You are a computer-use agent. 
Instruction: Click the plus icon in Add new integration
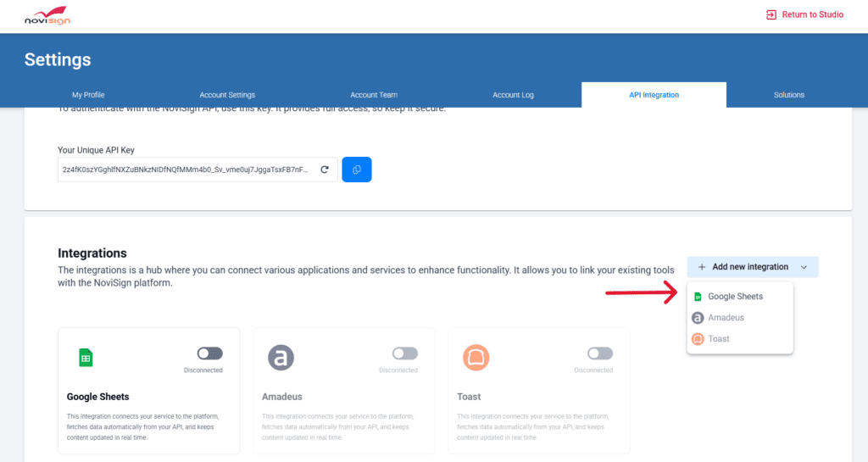click(702, 267)
